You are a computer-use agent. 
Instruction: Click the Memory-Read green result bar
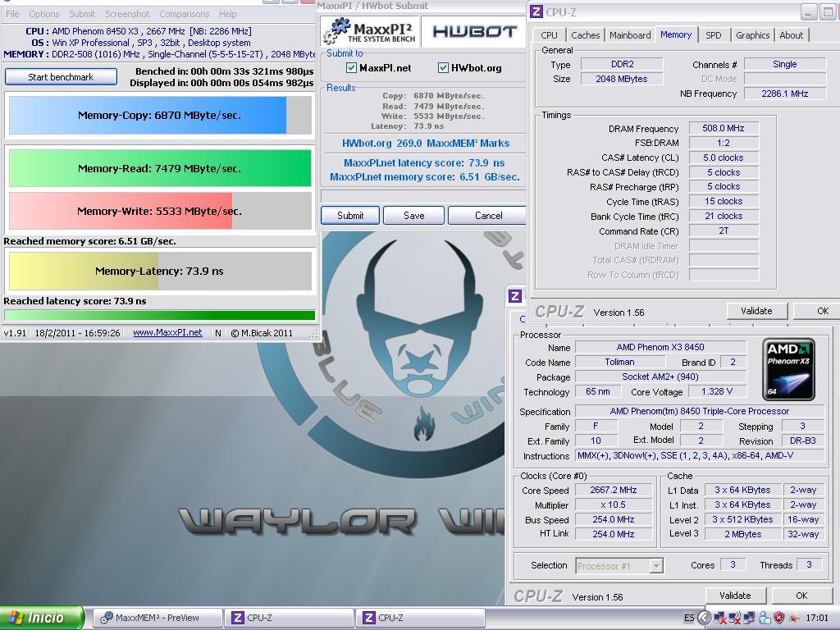point(160,168)
